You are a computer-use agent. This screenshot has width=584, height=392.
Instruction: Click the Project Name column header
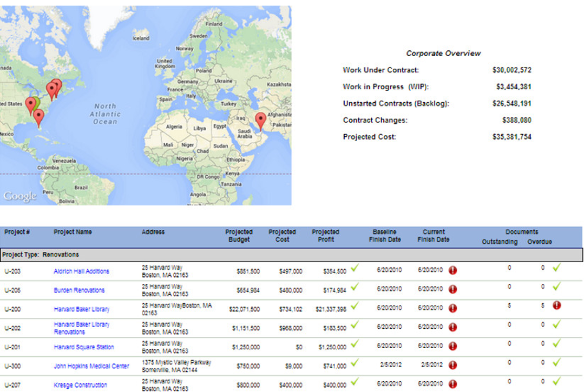[x=73, y=232]
